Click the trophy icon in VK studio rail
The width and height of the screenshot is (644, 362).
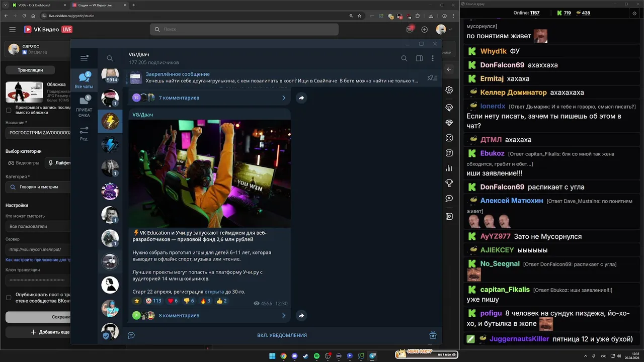tap(449, 183)
